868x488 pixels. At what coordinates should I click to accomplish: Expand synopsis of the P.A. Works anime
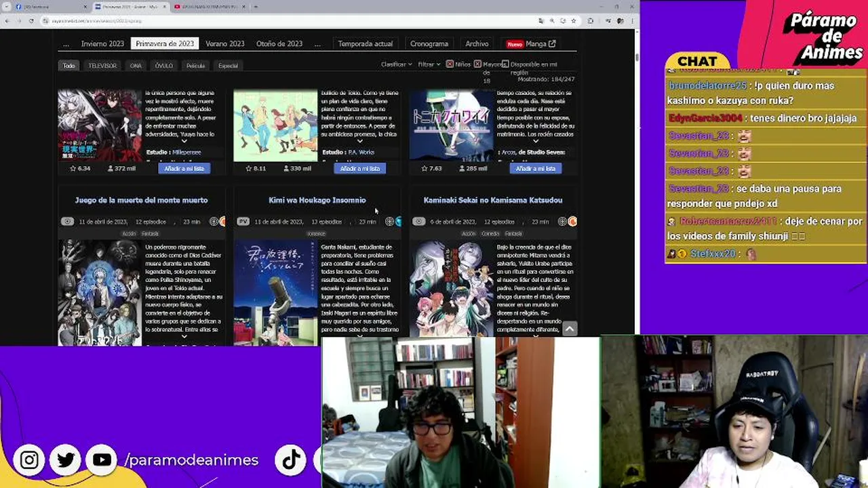(359, 142)
